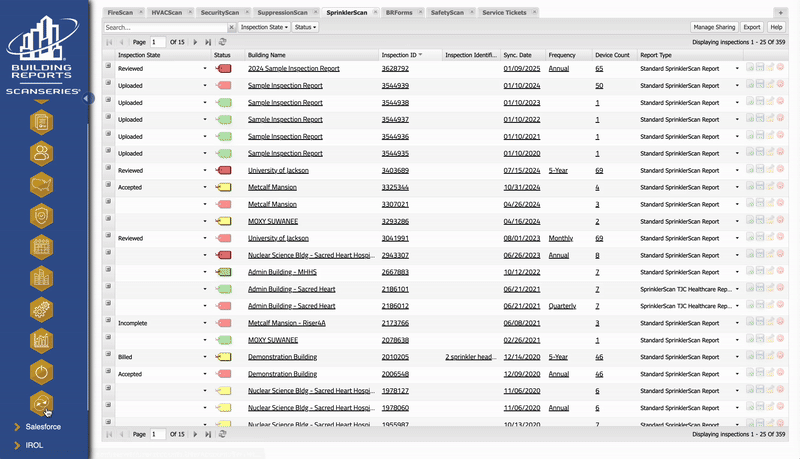Click the red status tag for University of Jackson
Image resolution: width=800 pixels, height=459 pixels.
[224, 171]
